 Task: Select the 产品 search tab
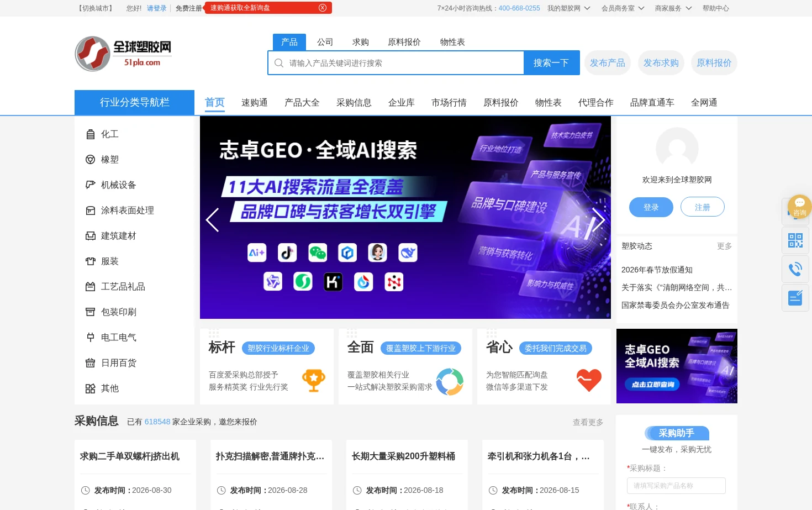coord(289,42)
